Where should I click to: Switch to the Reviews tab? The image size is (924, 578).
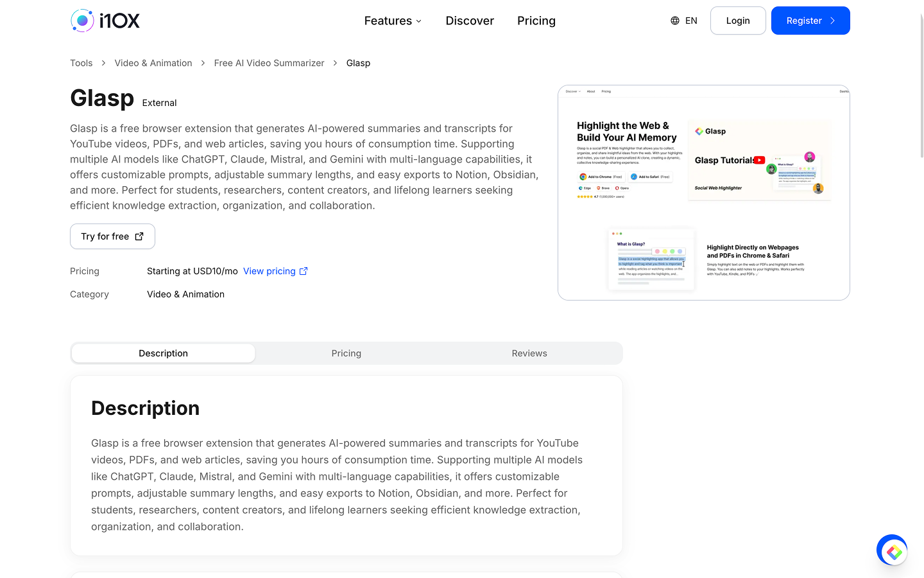pyautogui.click(x=529, y=353)
